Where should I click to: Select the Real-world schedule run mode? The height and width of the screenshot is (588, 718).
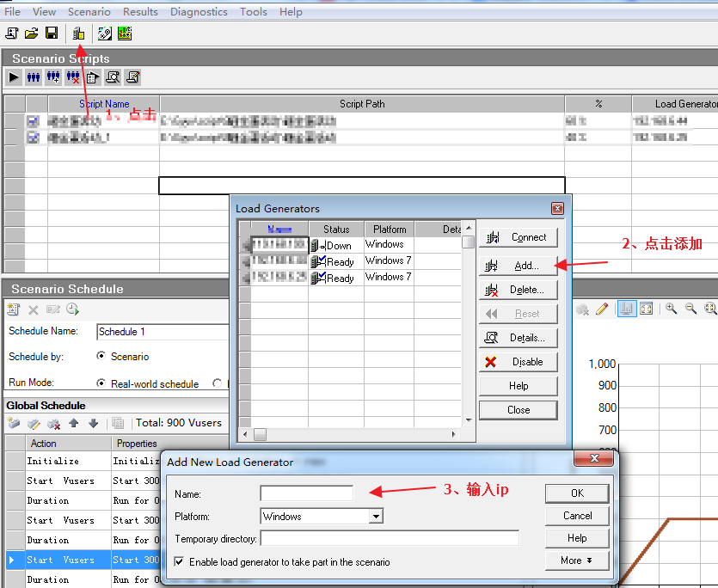[101, 383]
